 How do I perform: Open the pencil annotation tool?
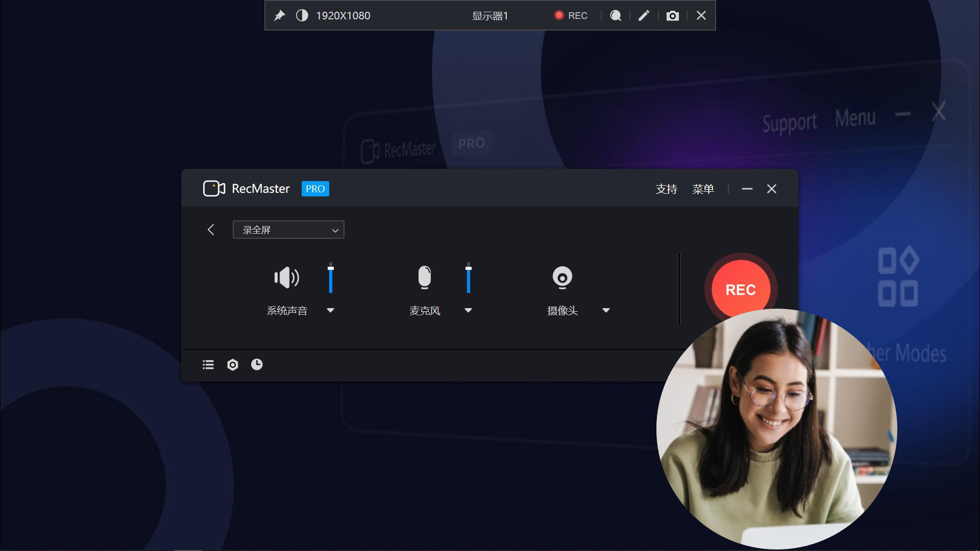point(644,16)
